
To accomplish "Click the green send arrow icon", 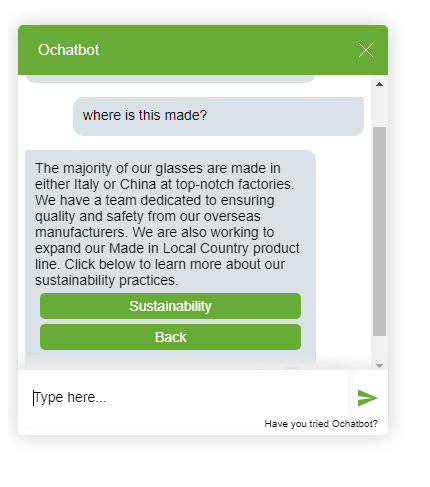I will [x=367, y=398].
